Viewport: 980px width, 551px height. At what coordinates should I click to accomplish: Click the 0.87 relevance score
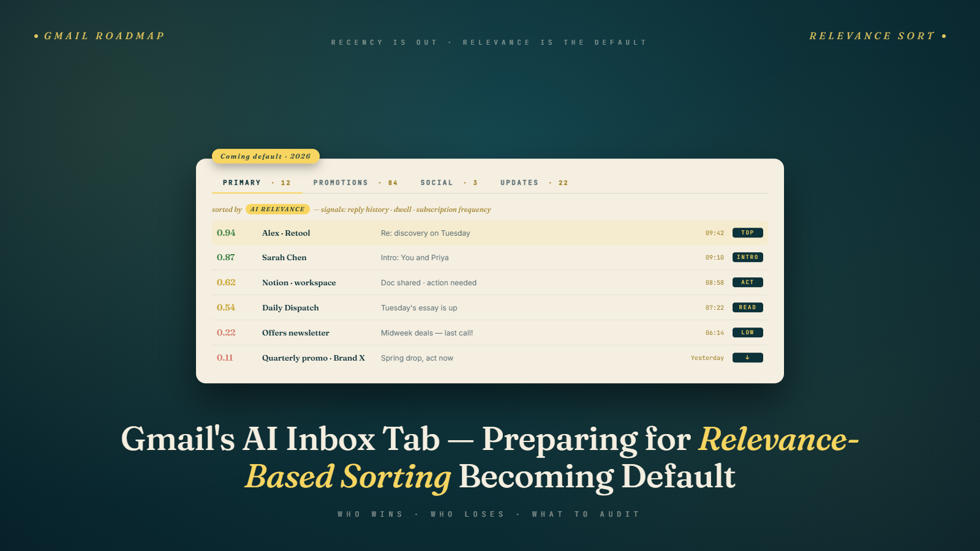226,257
